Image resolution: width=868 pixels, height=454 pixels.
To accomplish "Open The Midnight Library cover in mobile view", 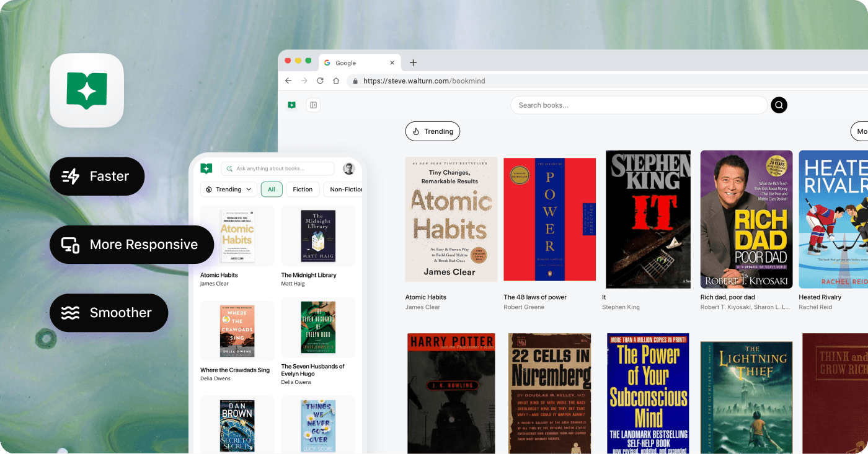I will point(318,236).
